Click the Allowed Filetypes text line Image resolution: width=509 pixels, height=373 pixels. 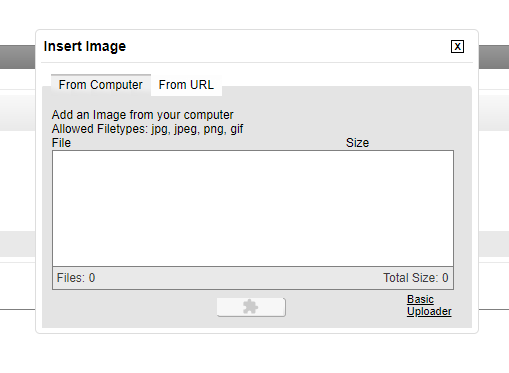point(147,129)
